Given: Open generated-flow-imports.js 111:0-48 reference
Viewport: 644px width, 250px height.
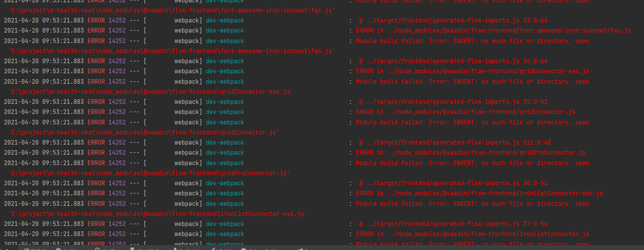Looking at the screenshot, I should [454, 143].
